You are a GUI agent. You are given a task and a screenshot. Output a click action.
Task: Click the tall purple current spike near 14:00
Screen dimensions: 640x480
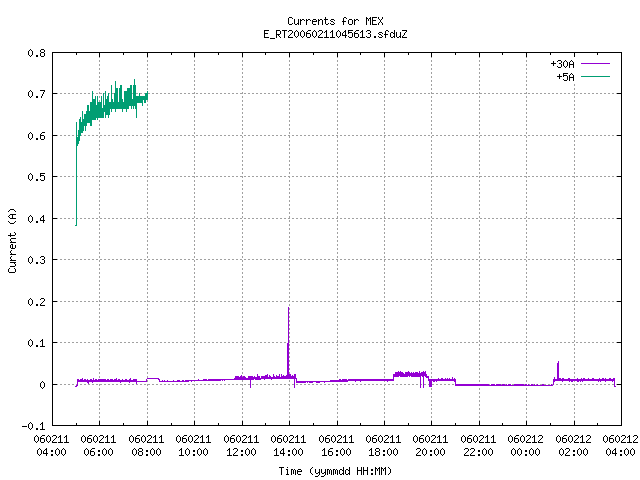(289, 341)
